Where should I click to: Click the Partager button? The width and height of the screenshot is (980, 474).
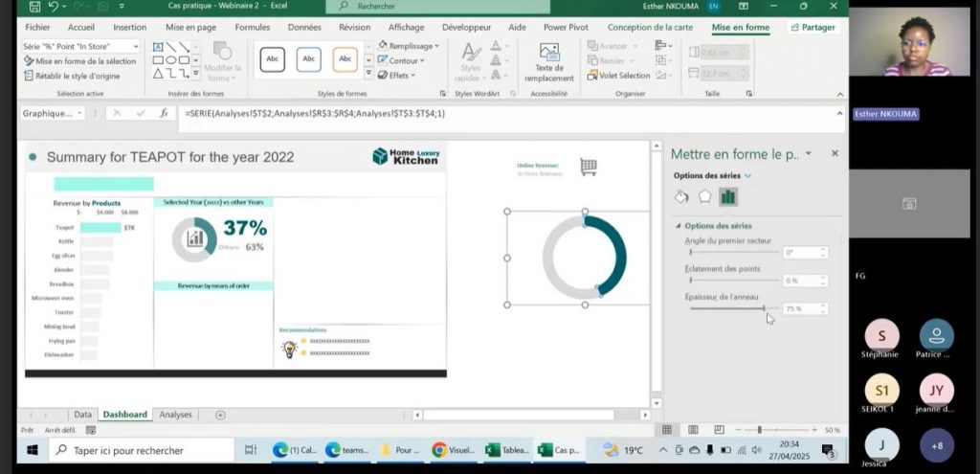813,28
